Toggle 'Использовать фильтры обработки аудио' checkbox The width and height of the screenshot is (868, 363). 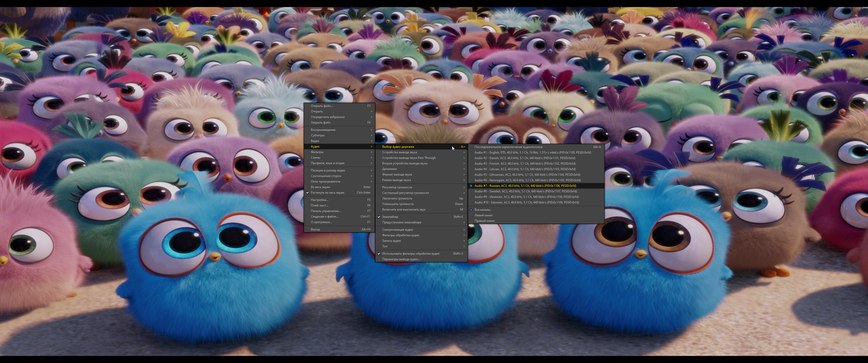(x=422, y=254)
